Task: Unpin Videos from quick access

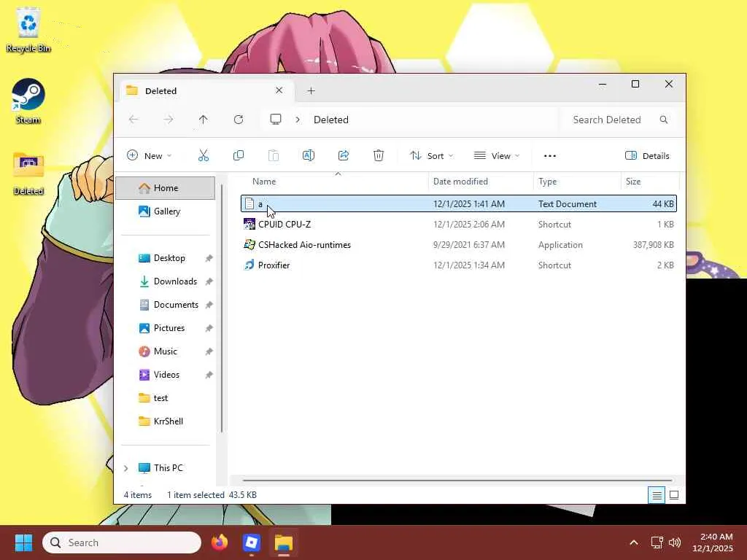Action: tap(209, 375)
